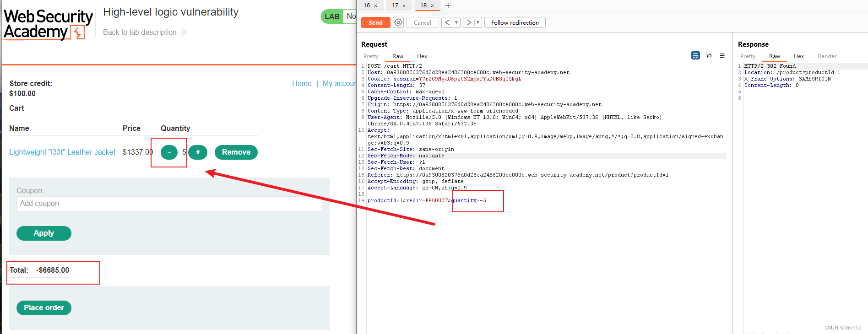Open Back to lab description link
868x334 pixels.
(x=144, y=32)
